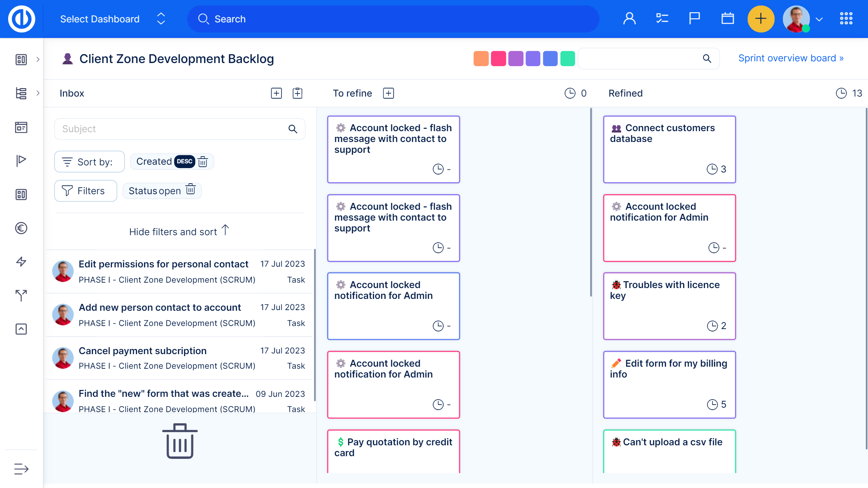Open the checklist tasks icon in header
Screen dimensions: 868x488
pos(662,19)
